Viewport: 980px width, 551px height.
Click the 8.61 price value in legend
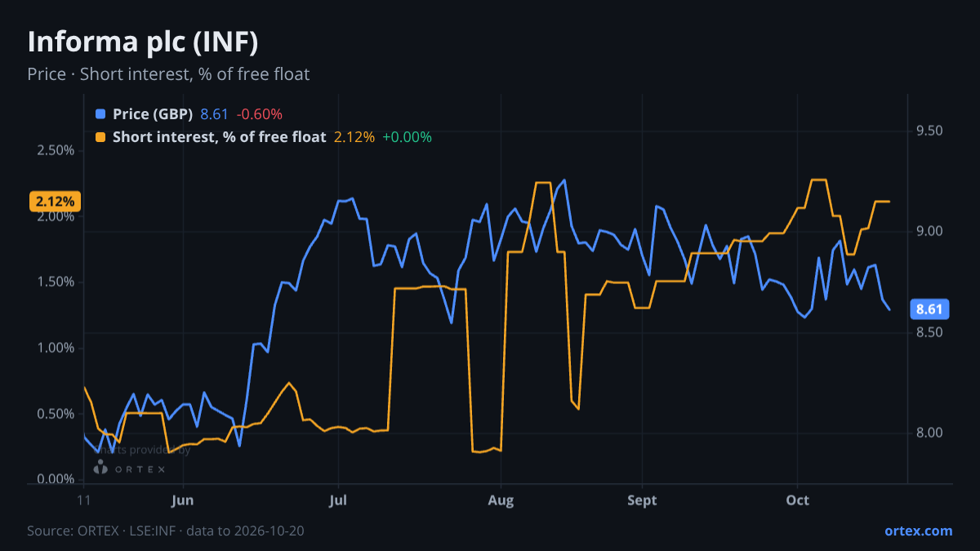tap(214, 114)
